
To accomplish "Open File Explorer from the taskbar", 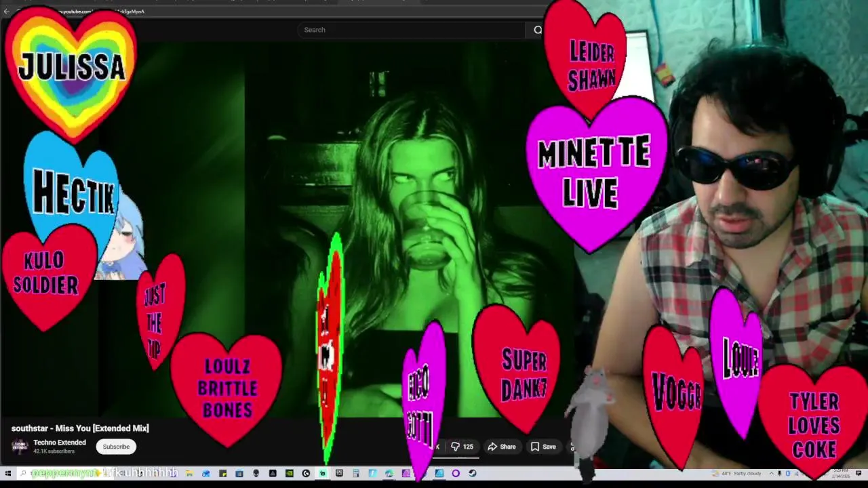I will (189, 473).
